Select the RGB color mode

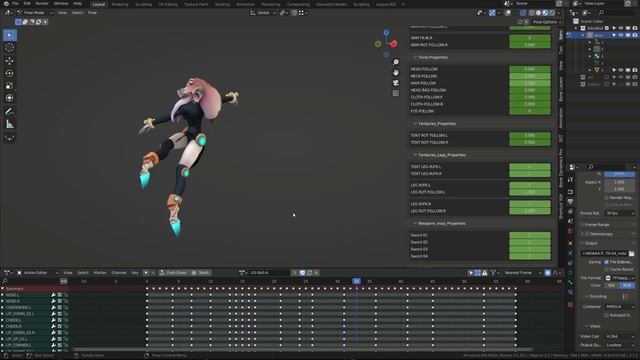[627, 285]
